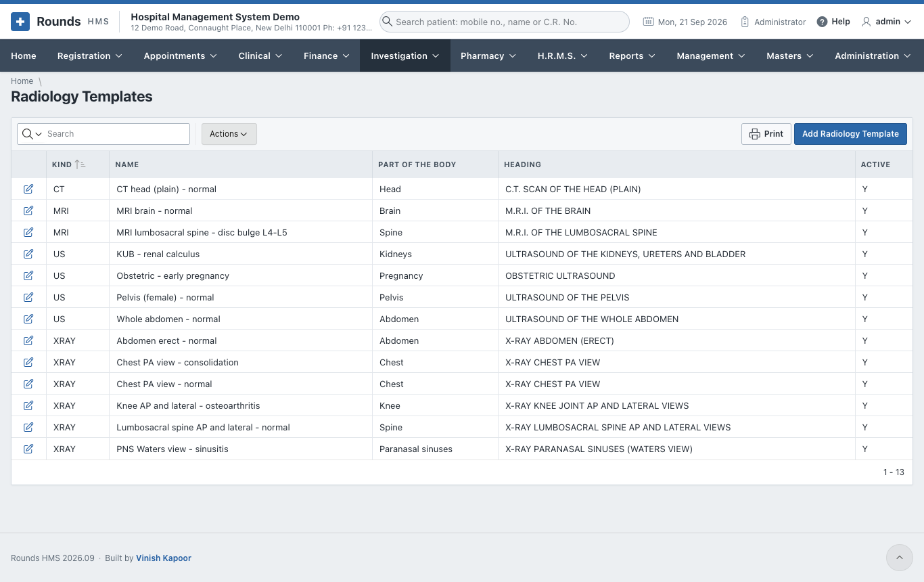The width and height of the screenshot is (924, 582).
Task: Click the Rounds HMS plus logo icon
Action: (20, 22)
